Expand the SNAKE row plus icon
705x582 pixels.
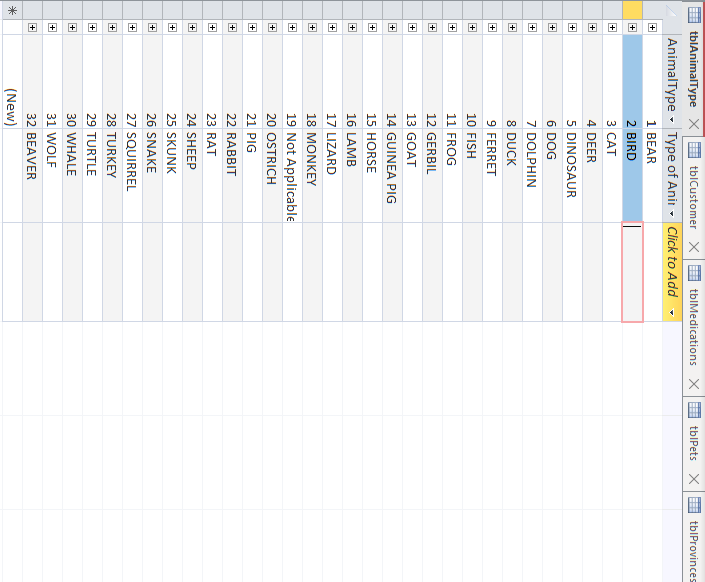(152, 27)
